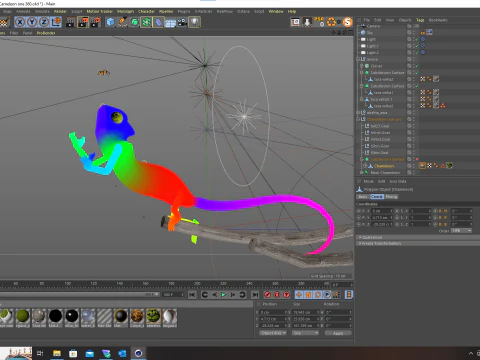Add a Light object icon
Image resolution: width=480 pixels, height=360 pixels.
tap(194, 22)
